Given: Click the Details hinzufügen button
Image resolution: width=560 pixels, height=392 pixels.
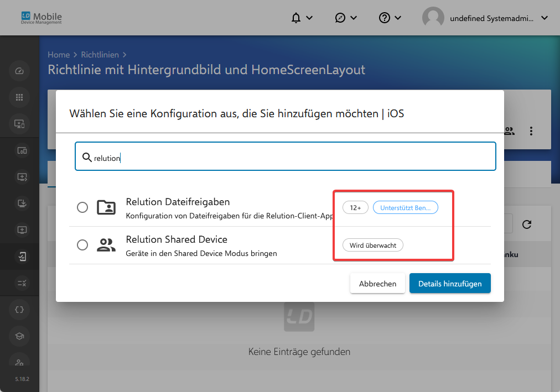Looking at the screenshot, I should (x=450, y=284).
